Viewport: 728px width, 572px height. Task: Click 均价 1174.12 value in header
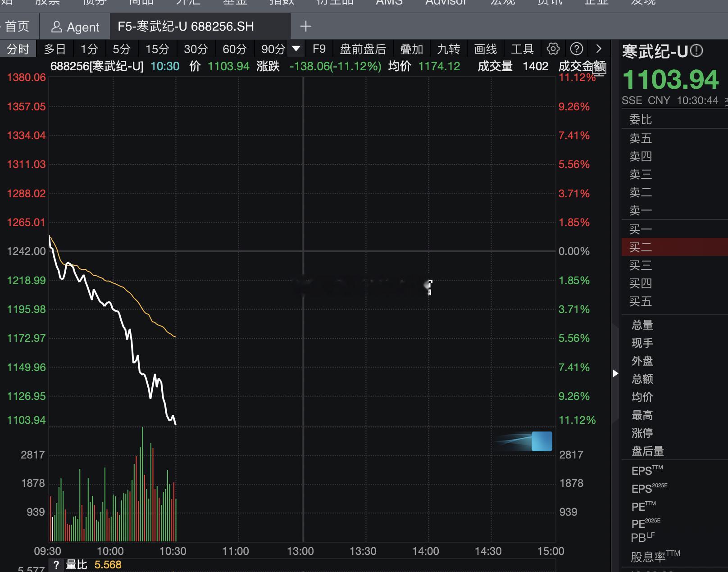(424, 67)
